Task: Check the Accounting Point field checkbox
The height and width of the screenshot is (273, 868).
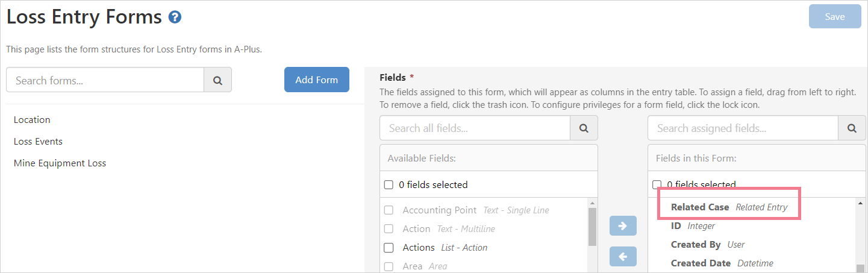Action: 389,210
